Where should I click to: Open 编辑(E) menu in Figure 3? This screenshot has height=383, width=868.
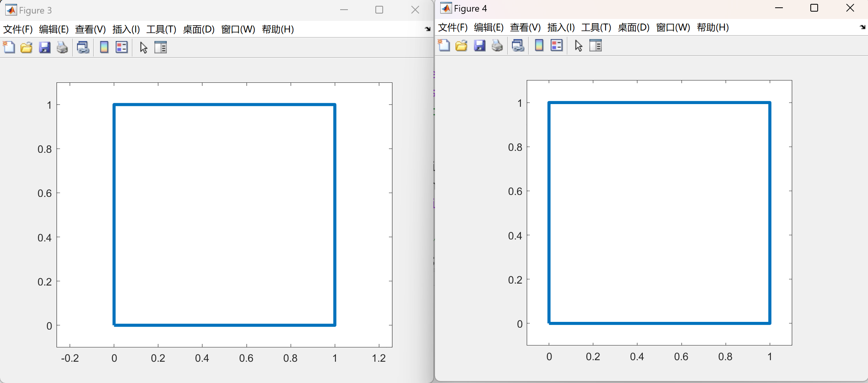click(54, 29)
